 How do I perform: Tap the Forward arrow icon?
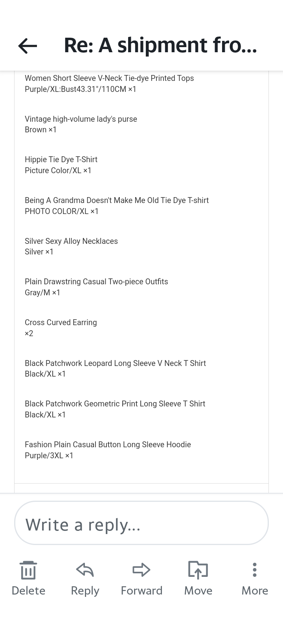(x=141, y=570)
